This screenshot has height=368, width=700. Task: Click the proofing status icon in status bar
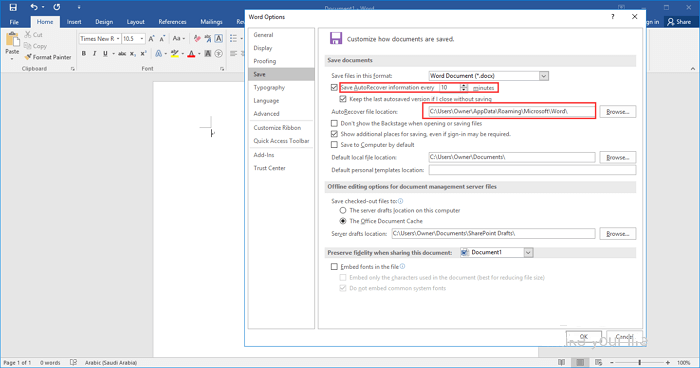tap(74, 362)
